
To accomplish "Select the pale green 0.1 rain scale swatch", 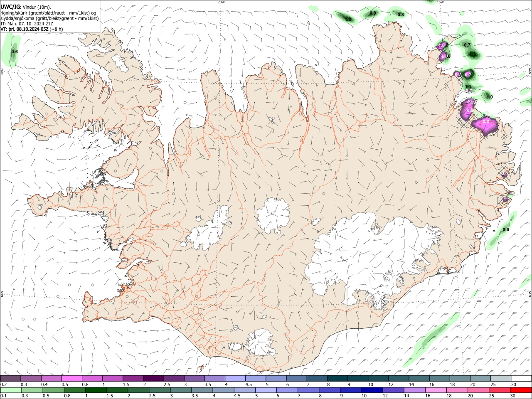I will [x=10, y=390].
